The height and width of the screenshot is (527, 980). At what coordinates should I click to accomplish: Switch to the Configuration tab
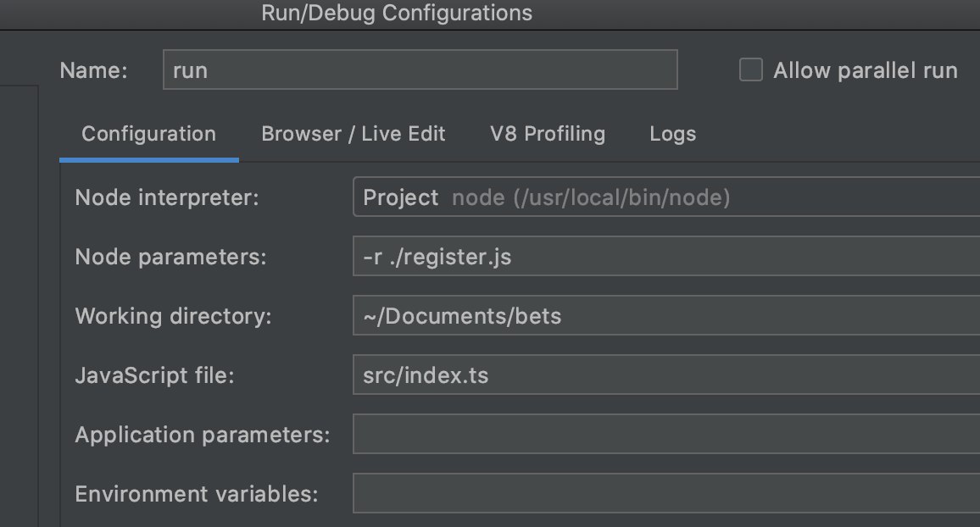coord(148,134)
